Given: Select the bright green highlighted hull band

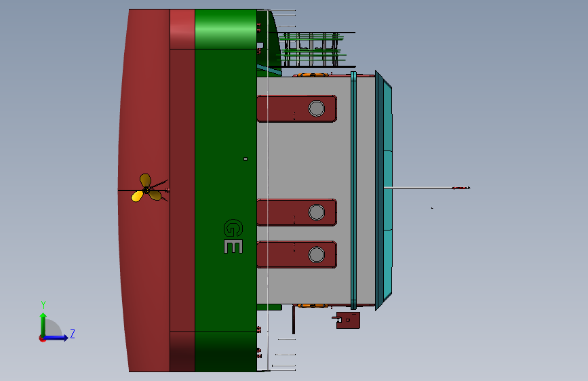Looking at the screenshot, I should pyautogui.click(x=226, y=29).
